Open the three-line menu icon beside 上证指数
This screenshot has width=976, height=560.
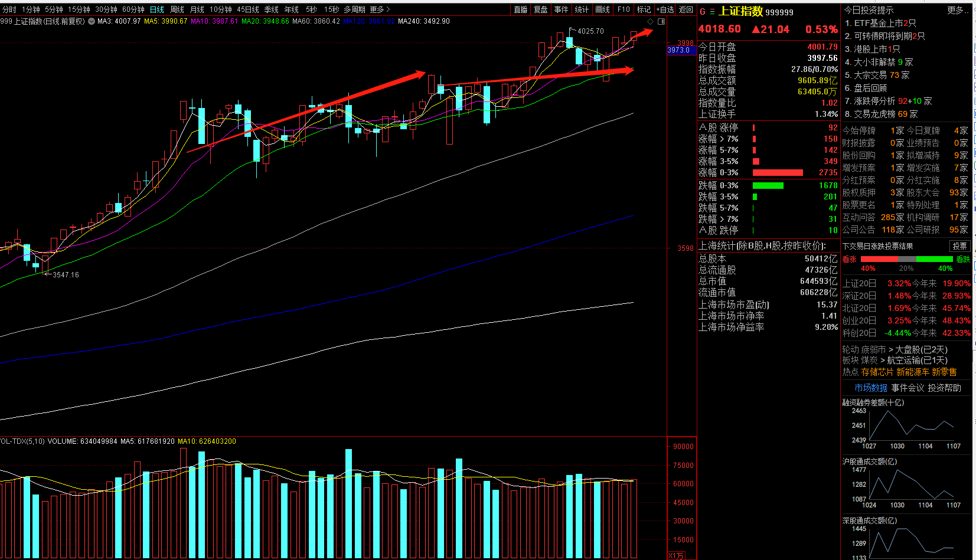pos(712,11)
